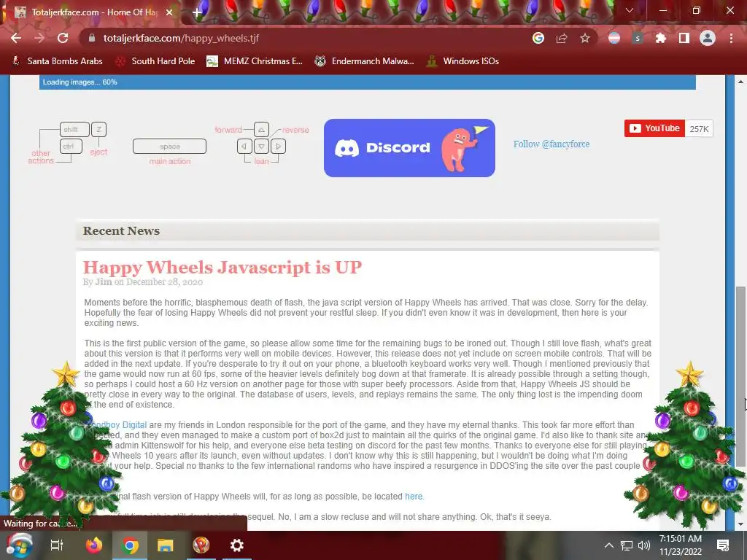Viewport: 747px width, 560px height.
Task: Click the address bar URL
Action: [x=181, y=38]
